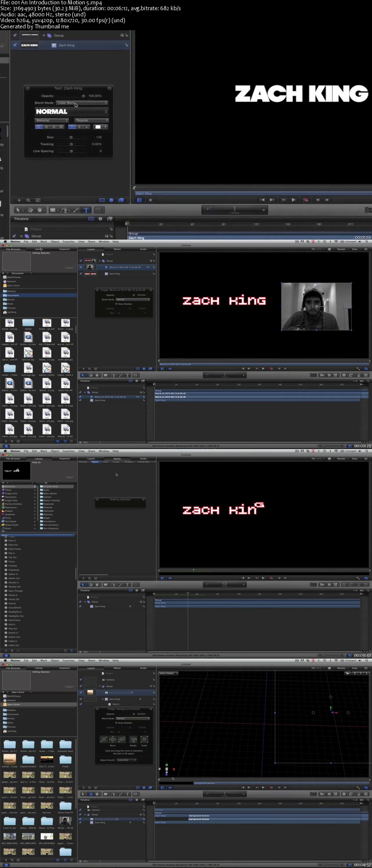
Task: Switch to the Audio tab in the 00:02:29 frame
Action: pyautogui.click(x=143, y=249)
